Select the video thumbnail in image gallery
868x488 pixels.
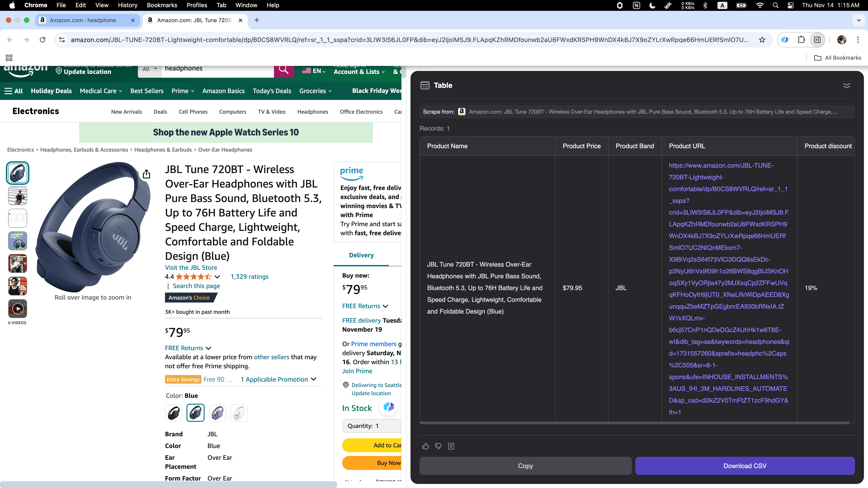point(18,308)
